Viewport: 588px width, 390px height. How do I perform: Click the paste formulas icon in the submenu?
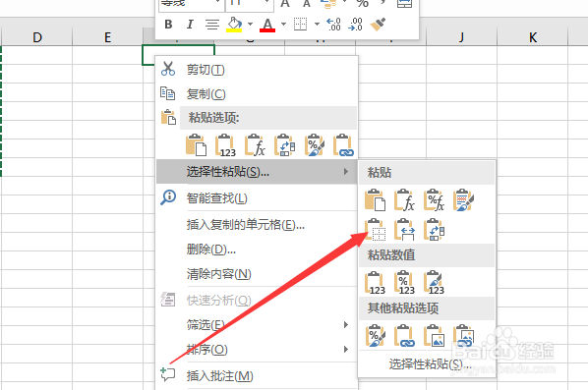click(405, 200)
